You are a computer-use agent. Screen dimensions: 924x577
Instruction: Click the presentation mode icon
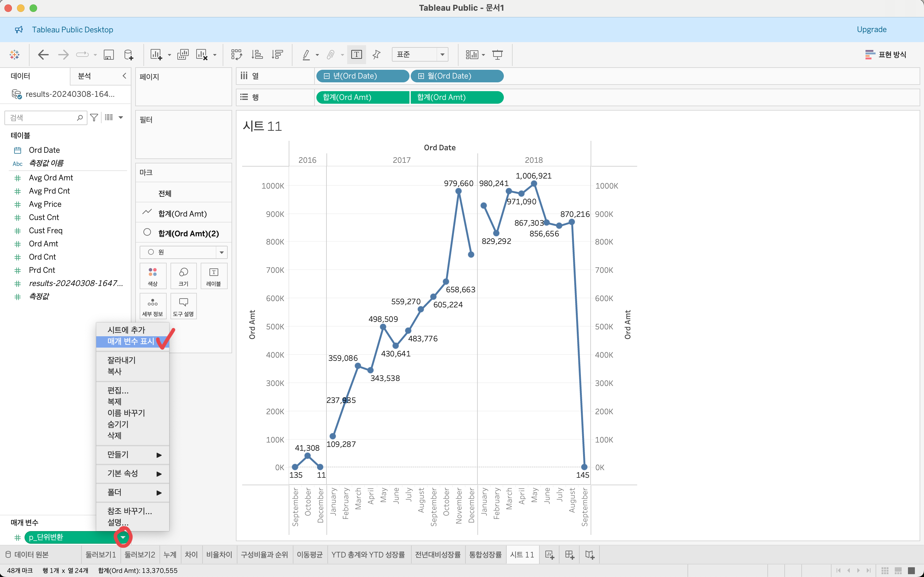pos(497,55)
